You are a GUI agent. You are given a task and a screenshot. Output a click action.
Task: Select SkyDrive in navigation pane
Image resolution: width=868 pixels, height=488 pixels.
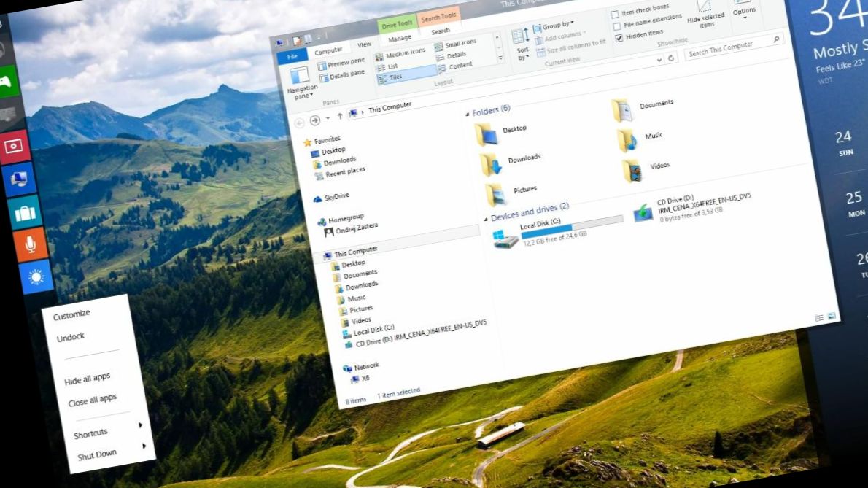332,198
